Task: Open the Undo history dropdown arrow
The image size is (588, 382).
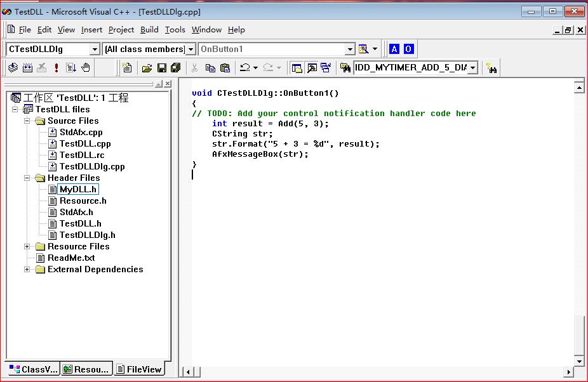Action: 255,68
